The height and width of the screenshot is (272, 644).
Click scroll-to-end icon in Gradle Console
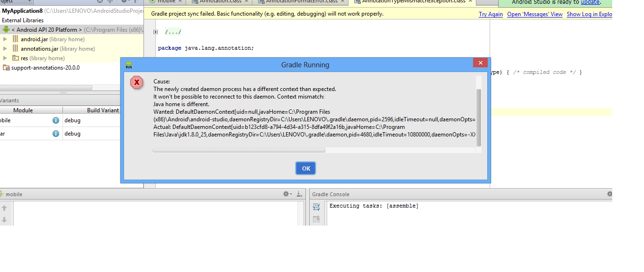[316, 219]
